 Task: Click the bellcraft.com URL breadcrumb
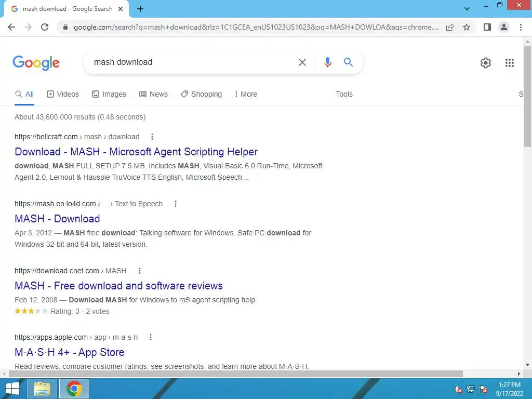point(77,137)
